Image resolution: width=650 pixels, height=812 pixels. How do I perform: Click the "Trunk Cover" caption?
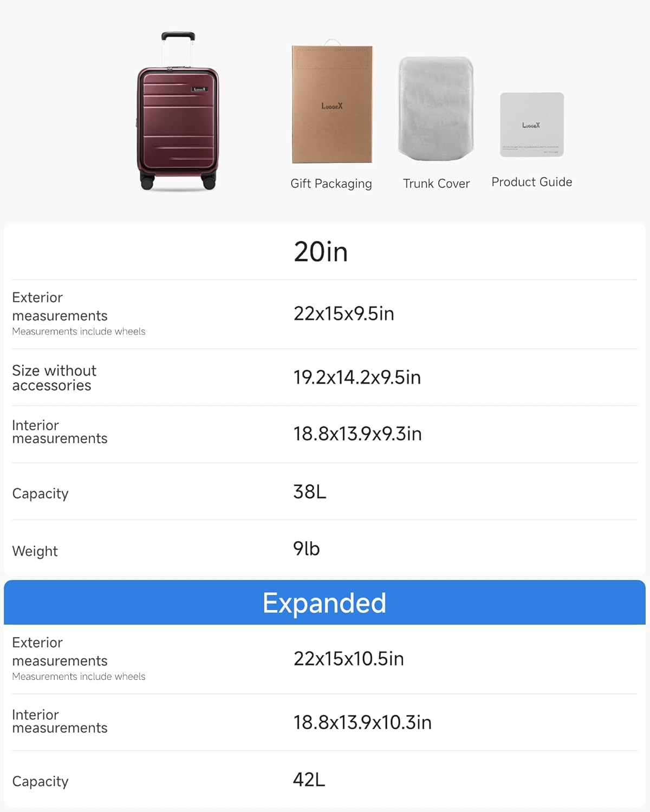coord(436,184)
